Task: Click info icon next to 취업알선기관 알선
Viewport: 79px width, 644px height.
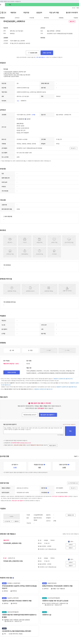Action: tap(45, 465)
